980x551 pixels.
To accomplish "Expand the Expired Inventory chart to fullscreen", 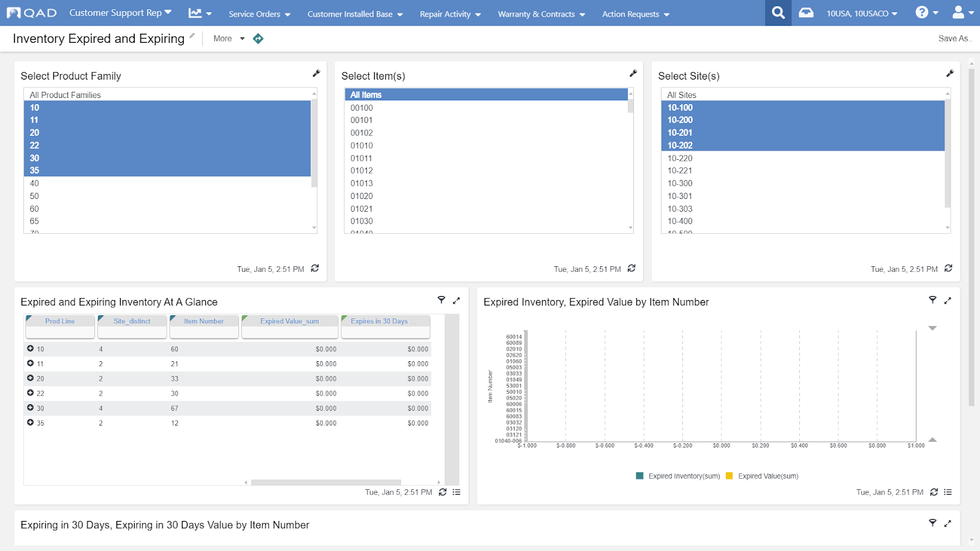I will click(x=948, y=300).
